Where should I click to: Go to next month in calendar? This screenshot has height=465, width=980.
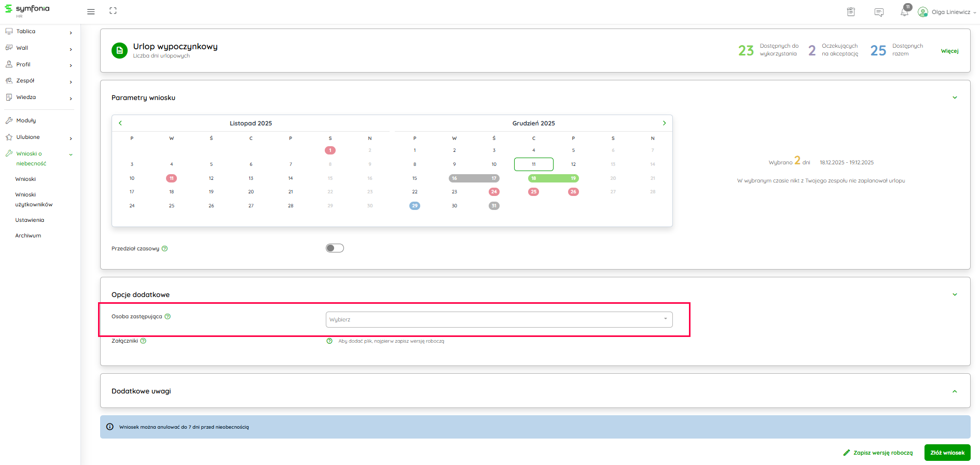(664, 123)
